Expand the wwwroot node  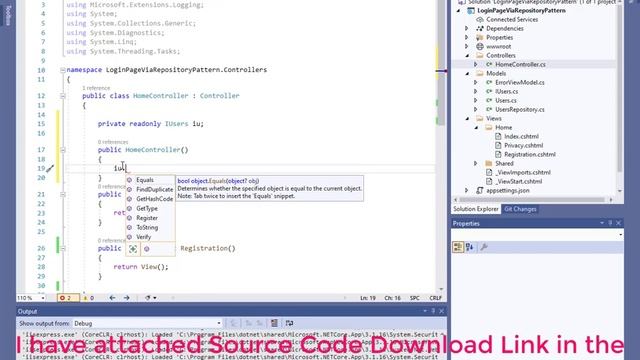467,47
